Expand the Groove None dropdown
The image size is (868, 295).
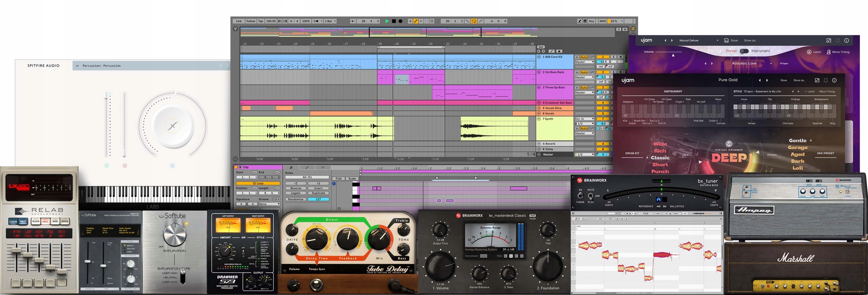coord(269,204)
